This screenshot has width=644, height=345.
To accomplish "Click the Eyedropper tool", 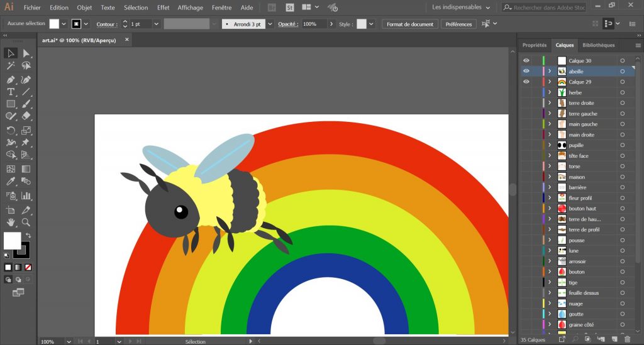I will (x=11, y=182).
